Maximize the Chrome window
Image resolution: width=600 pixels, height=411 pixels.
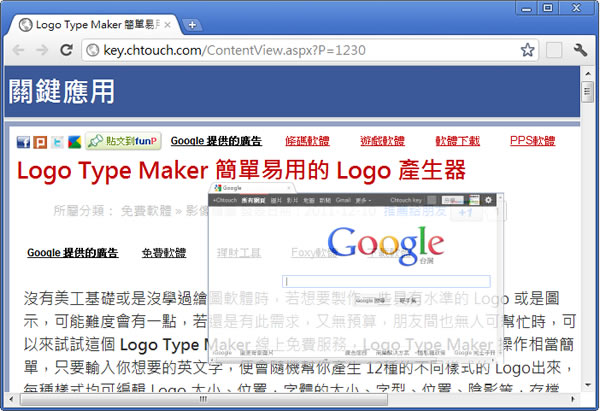(x=548, y=8)
